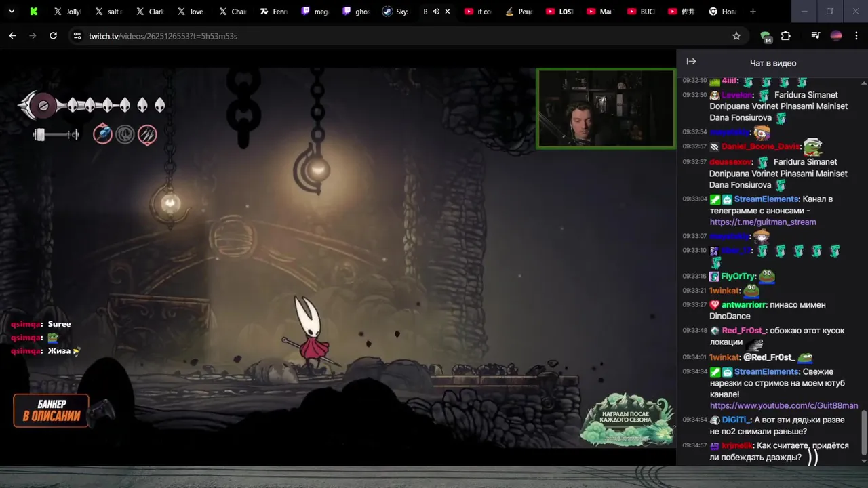Click the FlyOrTry subscriber badge icon
The image size is (868, 488).
pyautogui.click(x=714, y=277)
